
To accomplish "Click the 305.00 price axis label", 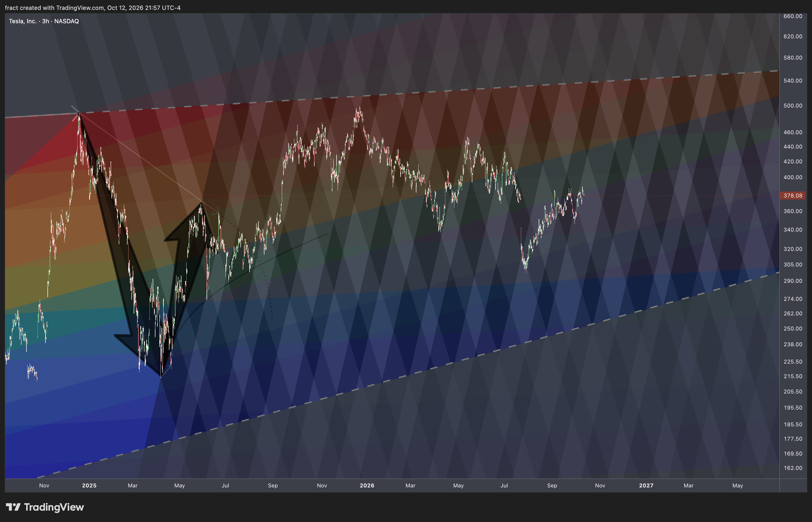I will (x=793, y=265).
